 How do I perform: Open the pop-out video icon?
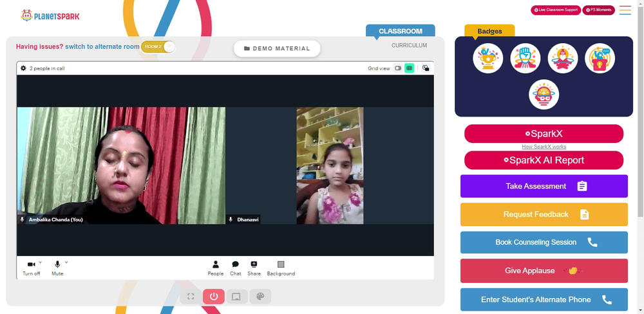pos(426,68)
